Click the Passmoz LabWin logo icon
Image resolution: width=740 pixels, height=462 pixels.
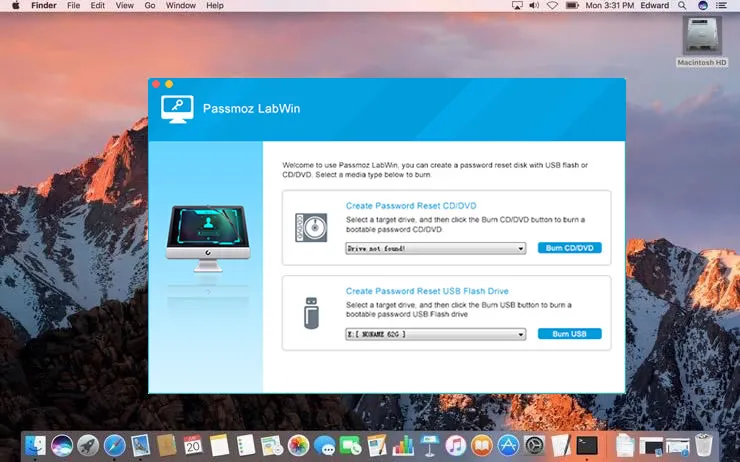[177, 109]
